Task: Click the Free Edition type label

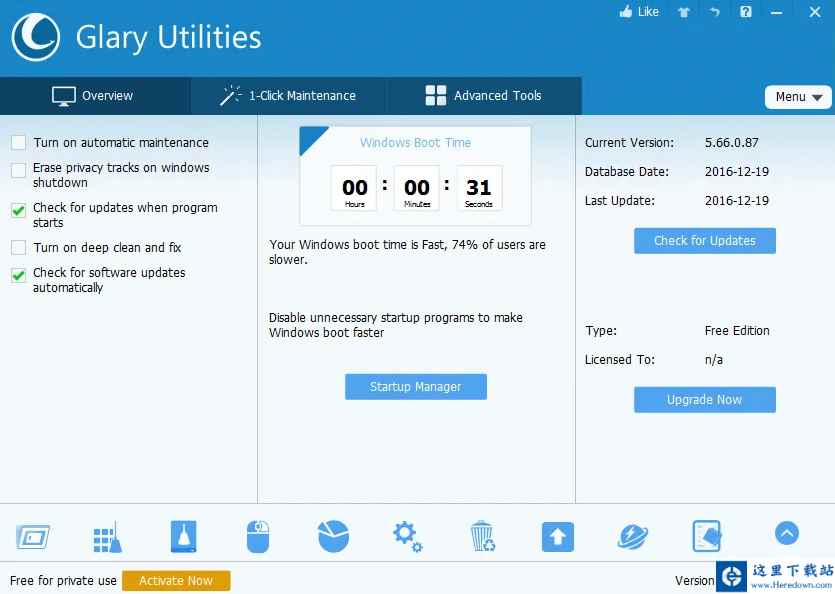Action: (x=737, y=331)
